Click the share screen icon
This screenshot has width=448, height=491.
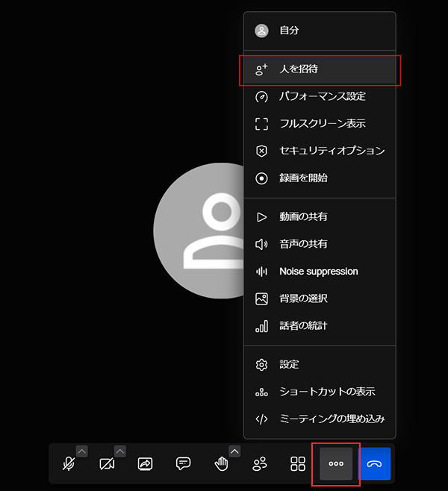[x=145, y=464]
